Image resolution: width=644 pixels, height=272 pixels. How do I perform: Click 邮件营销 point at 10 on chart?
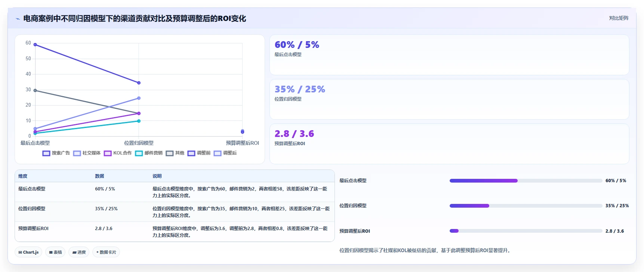(139, 121)
